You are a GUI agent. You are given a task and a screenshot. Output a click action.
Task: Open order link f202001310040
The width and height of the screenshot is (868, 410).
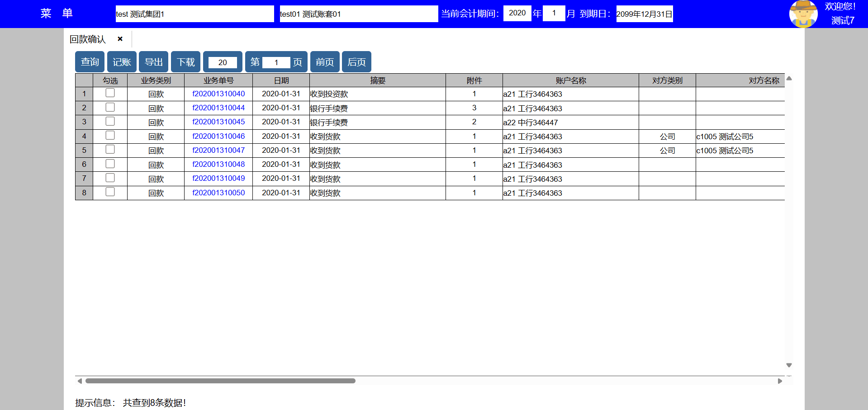click(x=218, y=94)
